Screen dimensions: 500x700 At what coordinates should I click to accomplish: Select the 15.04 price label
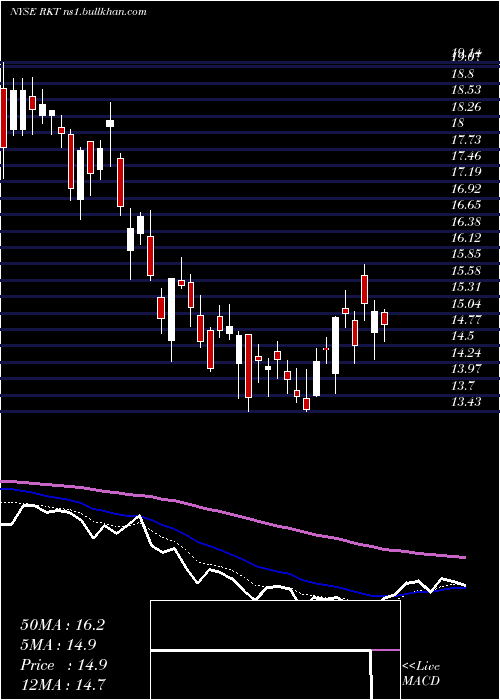[x=466, y=304]
